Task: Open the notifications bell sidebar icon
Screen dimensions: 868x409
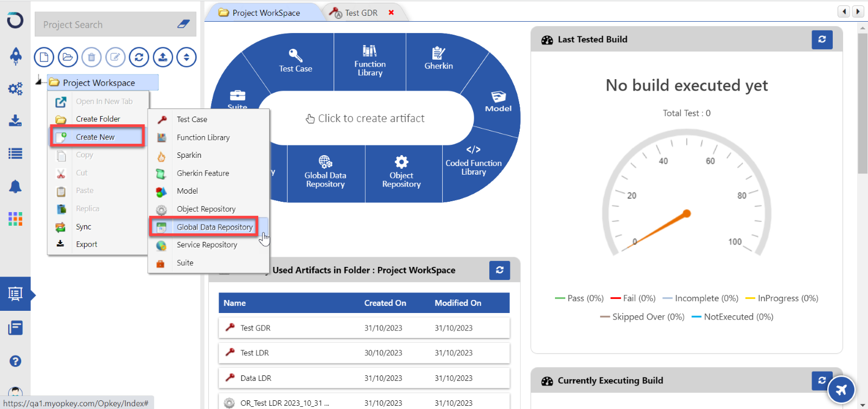Action: pyautogui.click(x=15, y=187)
